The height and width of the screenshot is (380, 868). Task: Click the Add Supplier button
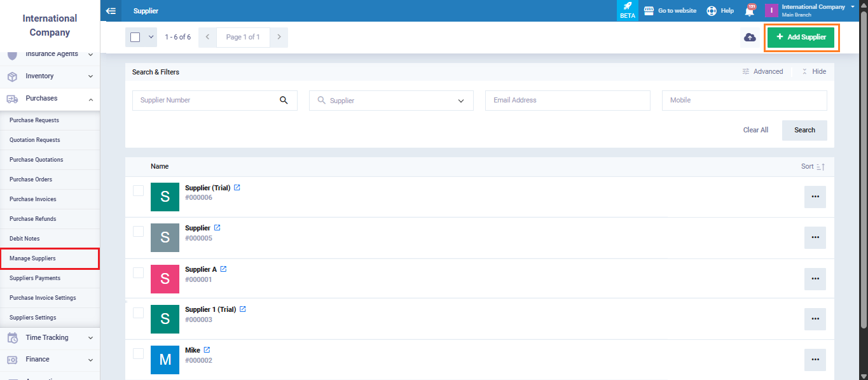click(x=801, y=38)
